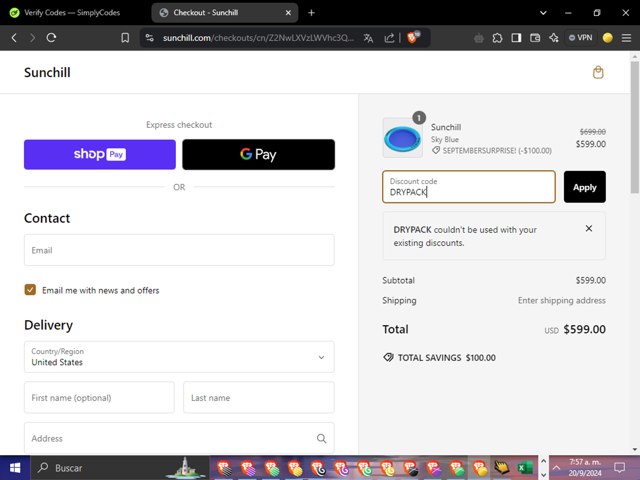Click the First name (optional) field
Screen dimensions: 640x480
click(x=99, y=397)
